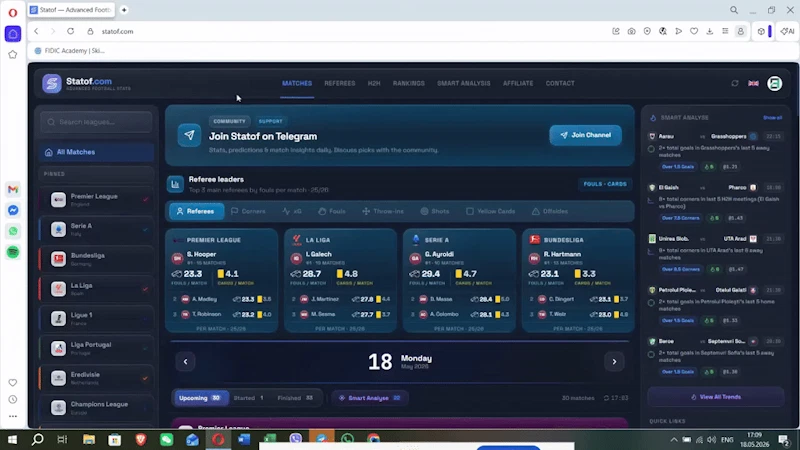Select the Aarau vs Grasshoppers trend circle
Image resolution: width=800 pixels, height=450 pixels.
point(651,149)
